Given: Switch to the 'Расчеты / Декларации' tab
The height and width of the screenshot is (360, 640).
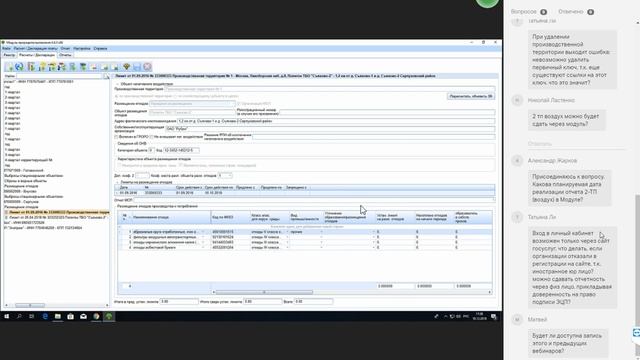Looking at the screenshot, I should pyautogui.click(x=37, y=55).
